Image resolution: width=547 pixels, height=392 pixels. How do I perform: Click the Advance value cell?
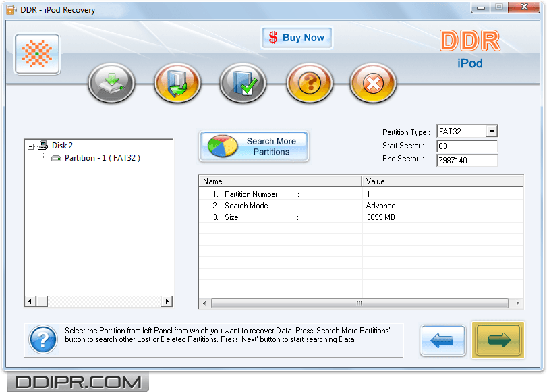pyautogui.click(x=380, y=206)
